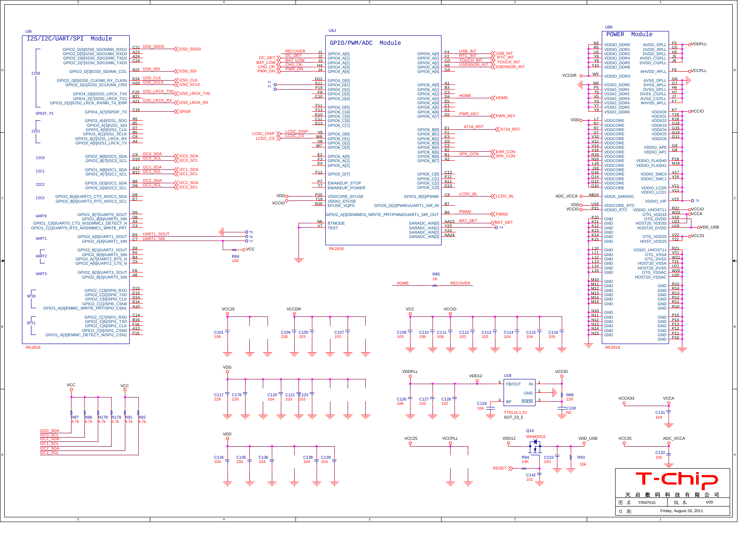Select the 'SPI1' group label
756x535 pixels.
31,323
